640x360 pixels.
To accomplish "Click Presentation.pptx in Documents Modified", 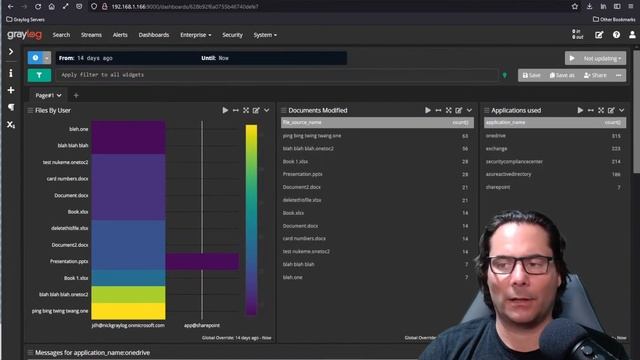I will (302, 174).
